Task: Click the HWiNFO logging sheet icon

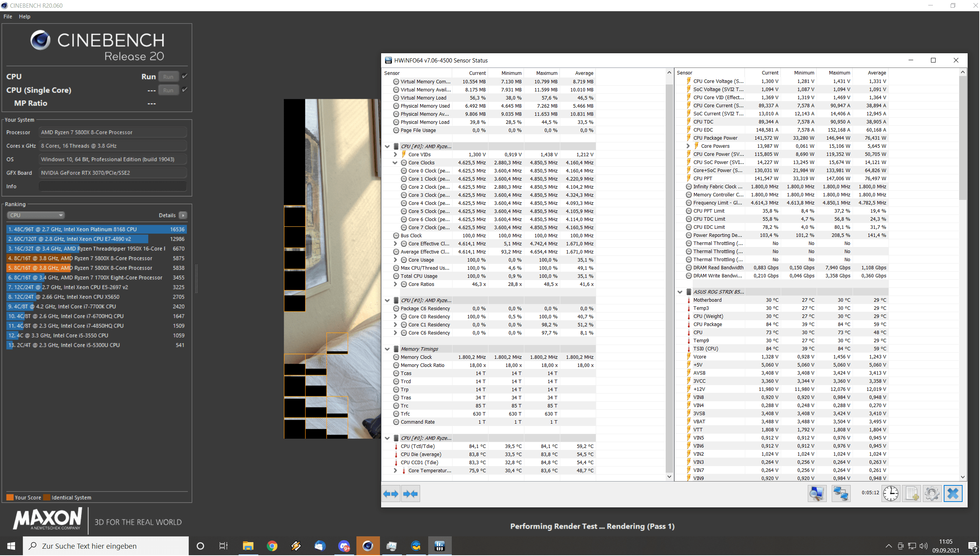Action: (x=912, y=493)
